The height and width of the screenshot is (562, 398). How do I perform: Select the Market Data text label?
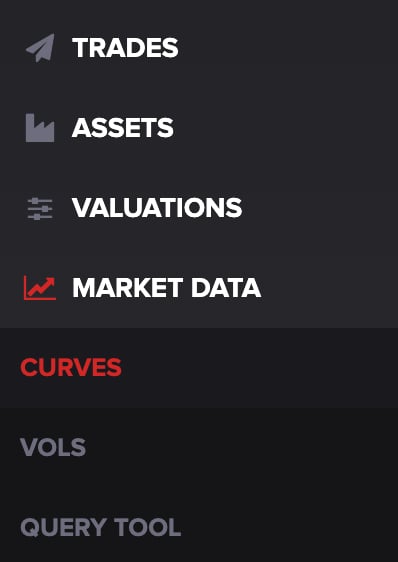point(166,288)
